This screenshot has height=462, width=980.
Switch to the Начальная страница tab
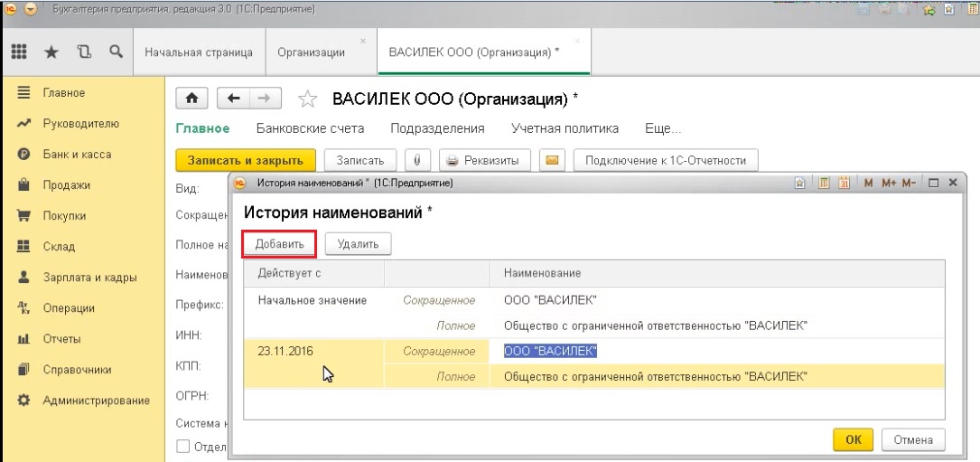pyautogui.click(x=199, y=52)
